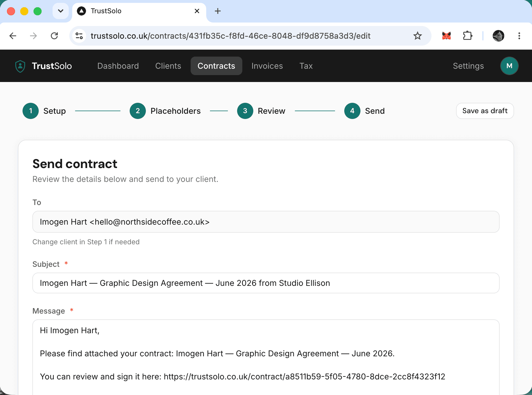Click into the Subject input field
The width and height of the screenshot is (532, 395).
point(266,283)
